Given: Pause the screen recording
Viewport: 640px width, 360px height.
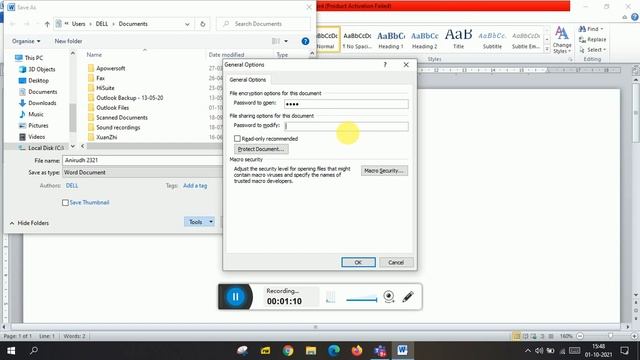Looking at the screenshot, I should point(236,297).
